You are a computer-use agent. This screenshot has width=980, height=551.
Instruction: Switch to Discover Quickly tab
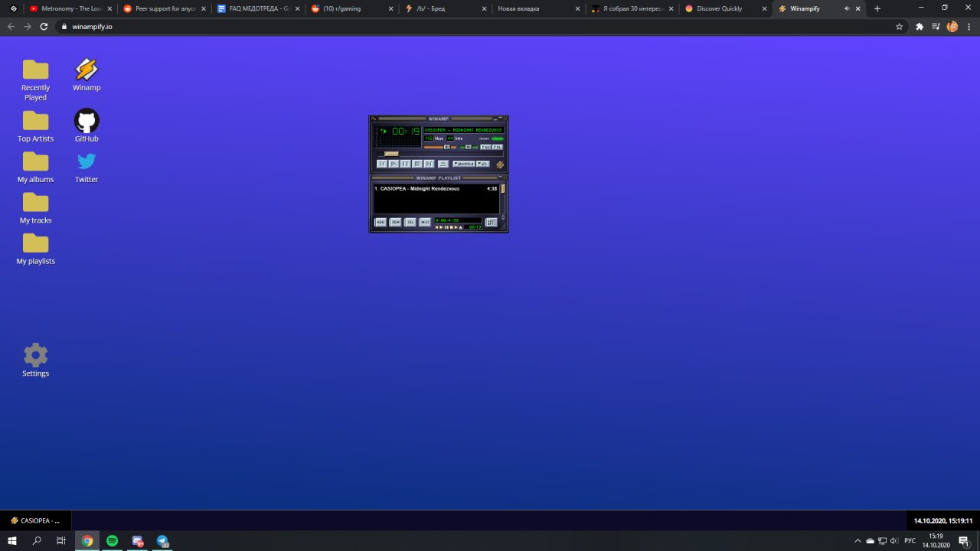(x=726, y=8)
